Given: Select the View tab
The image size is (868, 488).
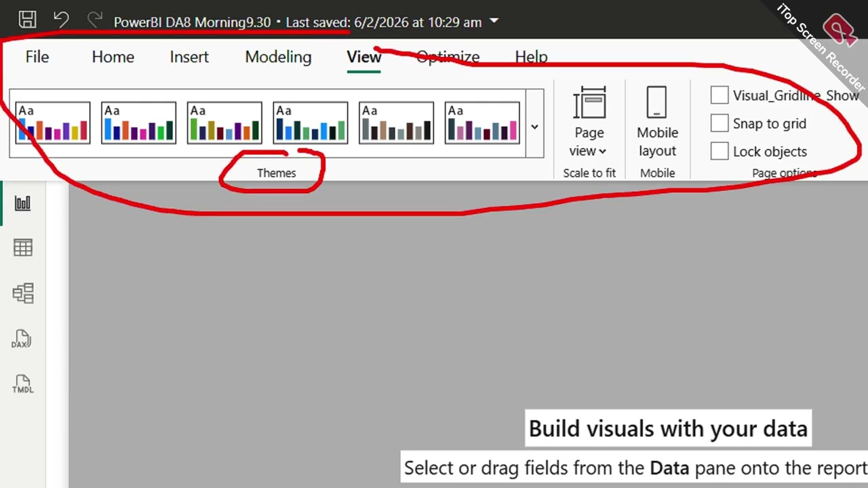Looking at the screenshot, I should tap(364, 57).
